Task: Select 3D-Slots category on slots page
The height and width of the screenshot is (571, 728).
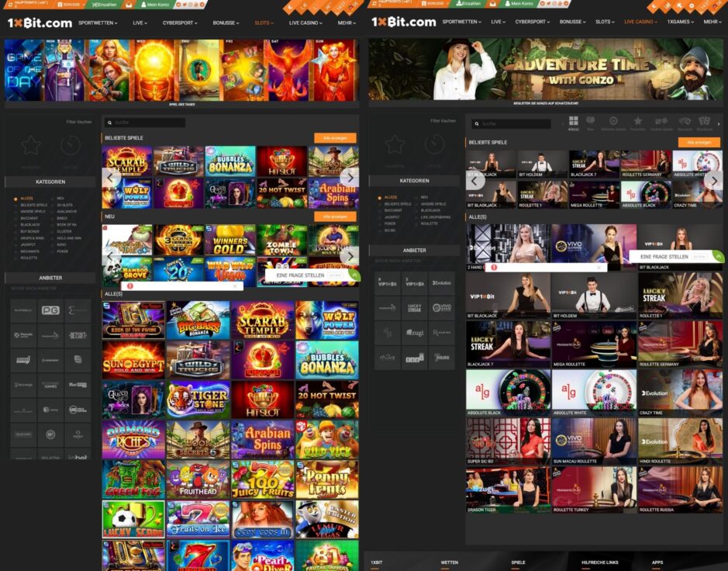Action: click(65, 205)
